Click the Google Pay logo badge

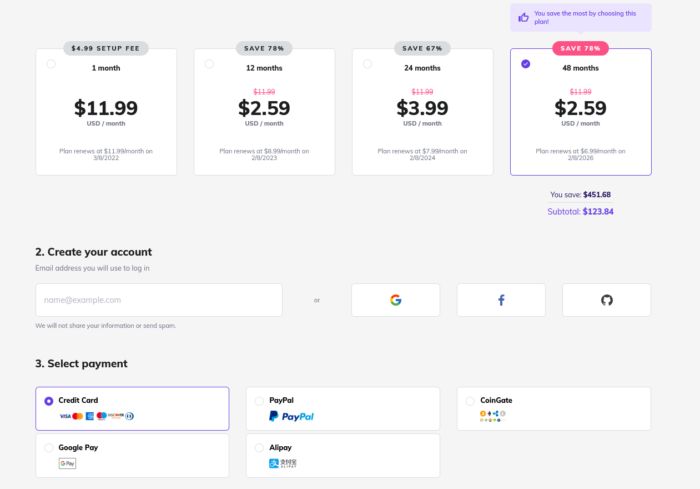(x=67, y=463)
